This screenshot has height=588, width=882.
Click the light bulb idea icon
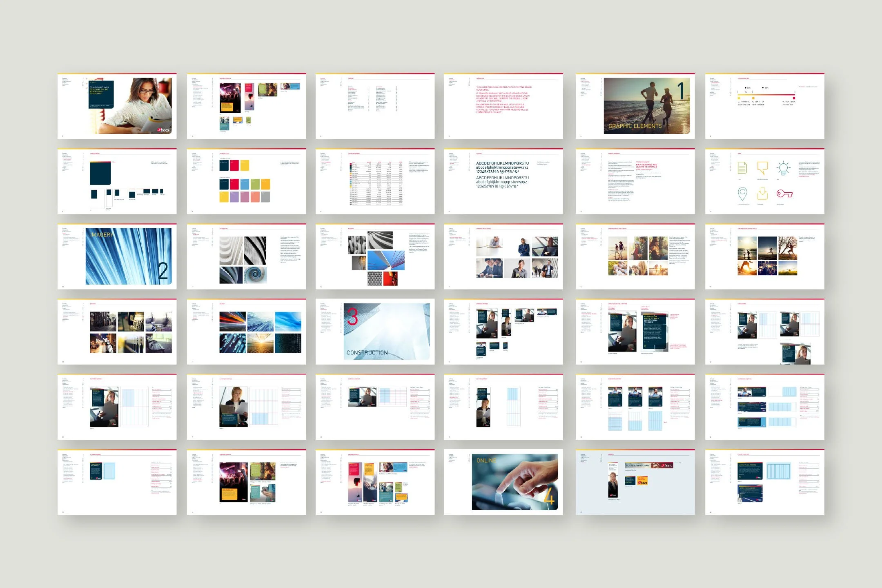(783, 168)
